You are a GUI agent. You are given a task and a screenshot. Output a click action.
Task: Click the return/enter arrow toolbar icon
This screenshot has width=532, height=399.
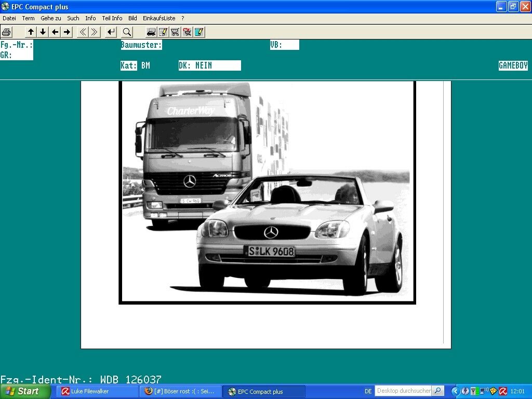(111, 32)
